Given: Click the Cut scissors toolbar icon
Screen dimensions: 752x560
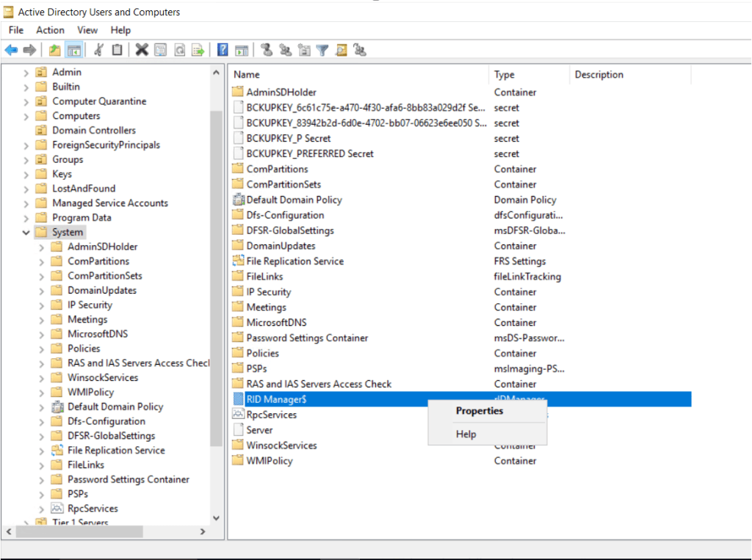Looking at the screenshot, I should (x=98, y=50).
